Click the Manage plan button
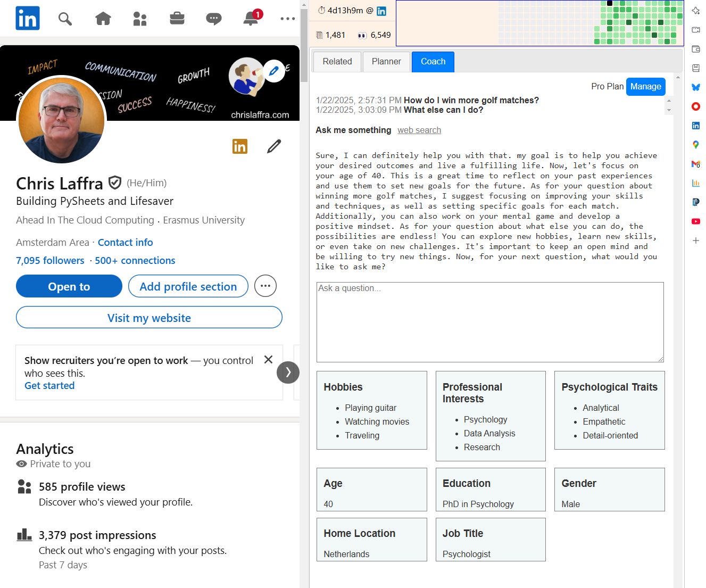This screenshot has width=706, height=588. click(646, 87)
